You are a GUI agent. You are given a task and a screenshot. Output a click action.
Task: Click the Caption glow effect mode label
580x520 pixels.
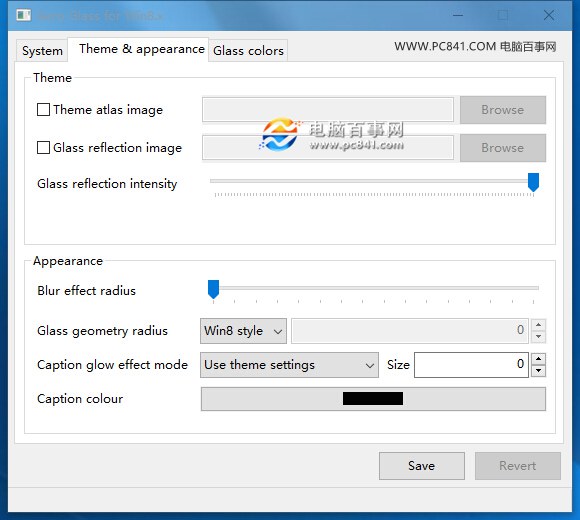tap(112, 365)
